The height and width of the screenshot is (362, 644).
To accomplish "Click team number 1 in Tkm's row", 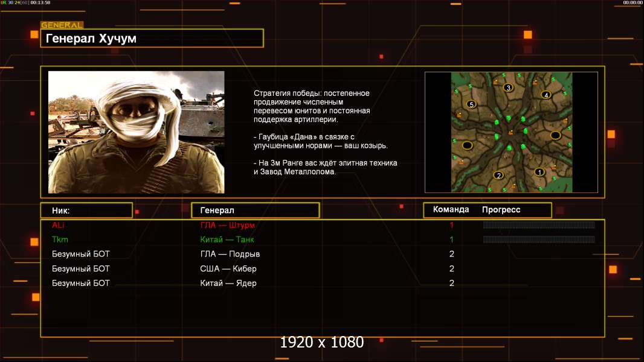I will (x=451, y=240).
